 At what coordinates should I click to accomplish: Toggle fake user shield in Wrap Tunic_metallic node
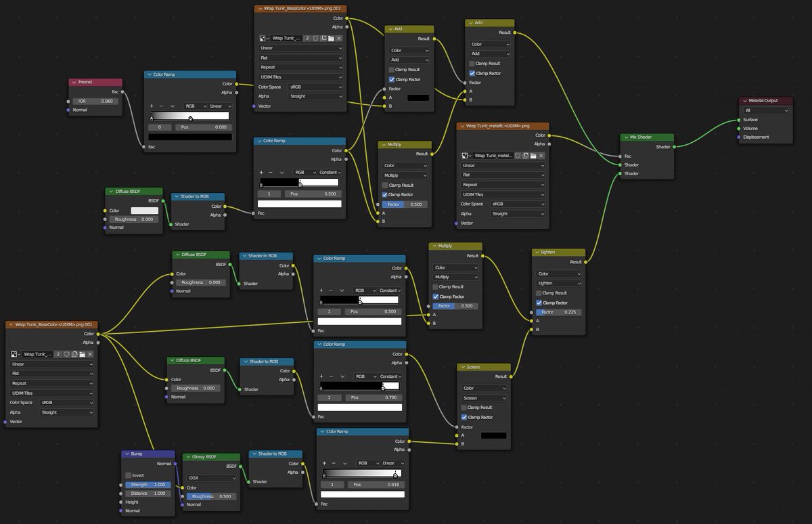pos(518,156)
